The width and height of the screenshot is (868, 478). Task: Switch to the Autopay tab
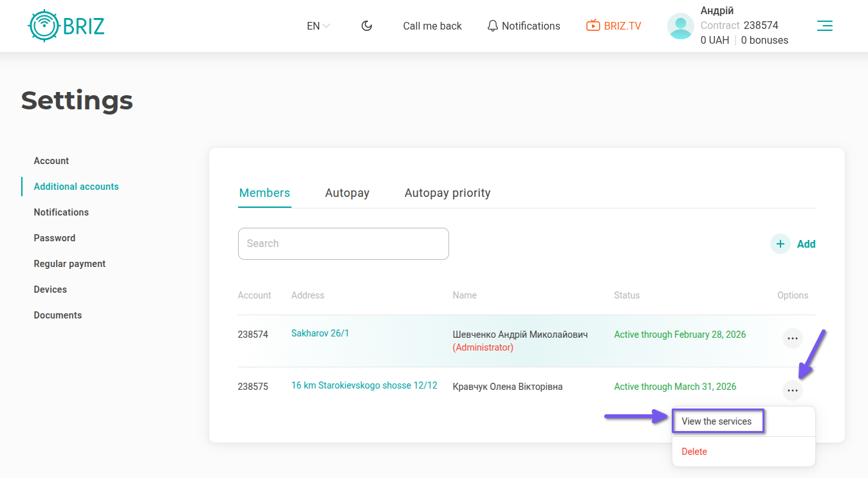pyautogui.click(x=347, y=193)
